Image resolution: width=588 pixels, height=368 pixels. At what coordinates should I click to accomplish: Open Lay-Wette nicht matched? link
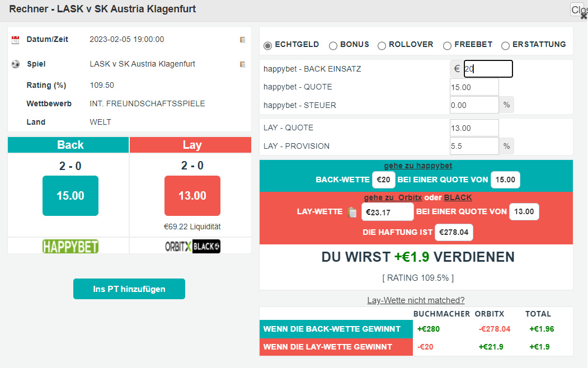click(416, 300)
